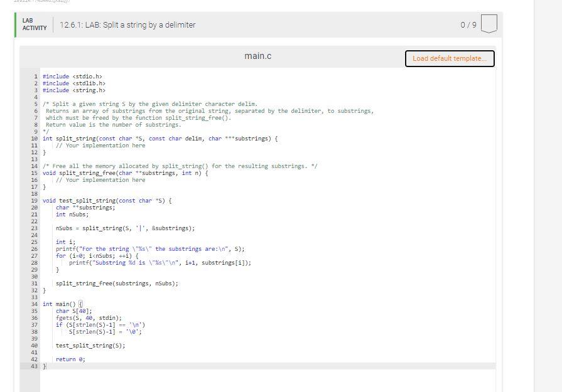This screenshot has width=562, height=392.
Task: Click the 'nSubs = split_string(S, '|', &substrings);' line
Action: coord(125,228)
